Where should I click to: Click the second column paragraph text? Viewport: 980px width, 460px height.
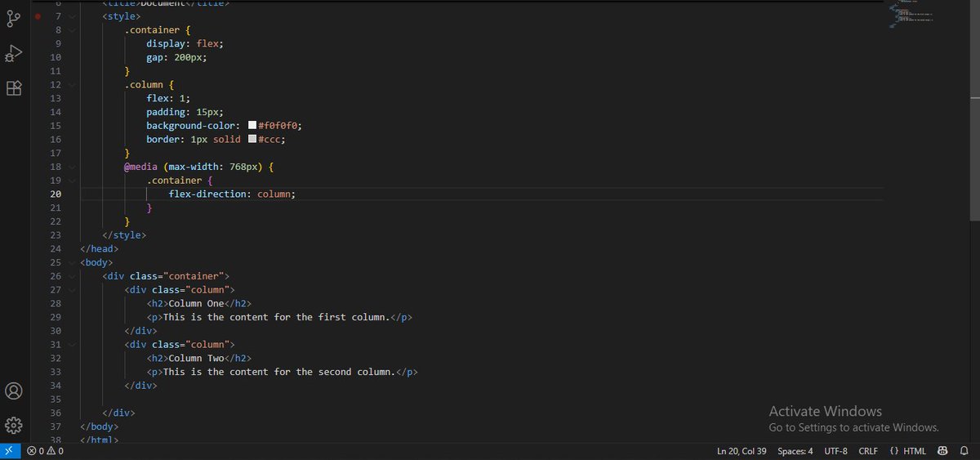tap(279, 373)
